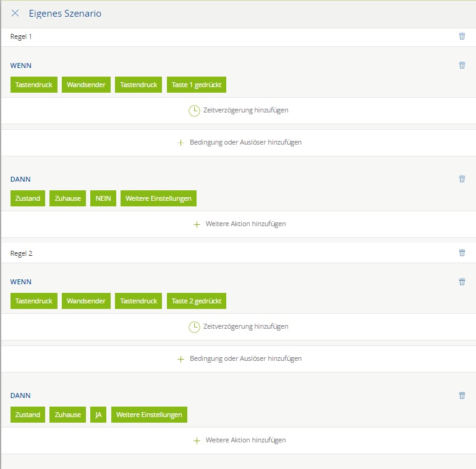Delete the WENN block of Regel 2
The height and width of the screenshot is (469, 476).
pyautogui.click(x=462, y=282)
